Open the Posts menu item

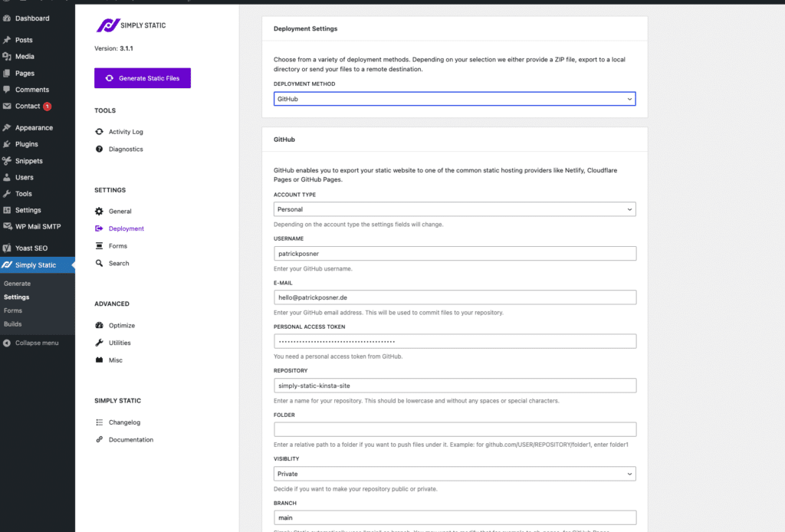[x=24, y=40]
